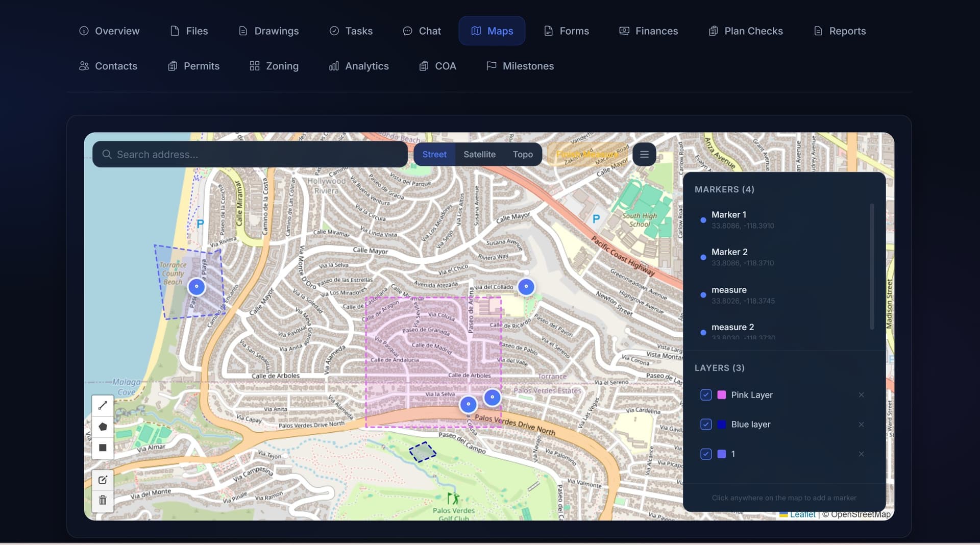The height and width of the screenshot is (545, 980).
Task: Select the rectangle draw tool
Action: [x=103, y=448]
